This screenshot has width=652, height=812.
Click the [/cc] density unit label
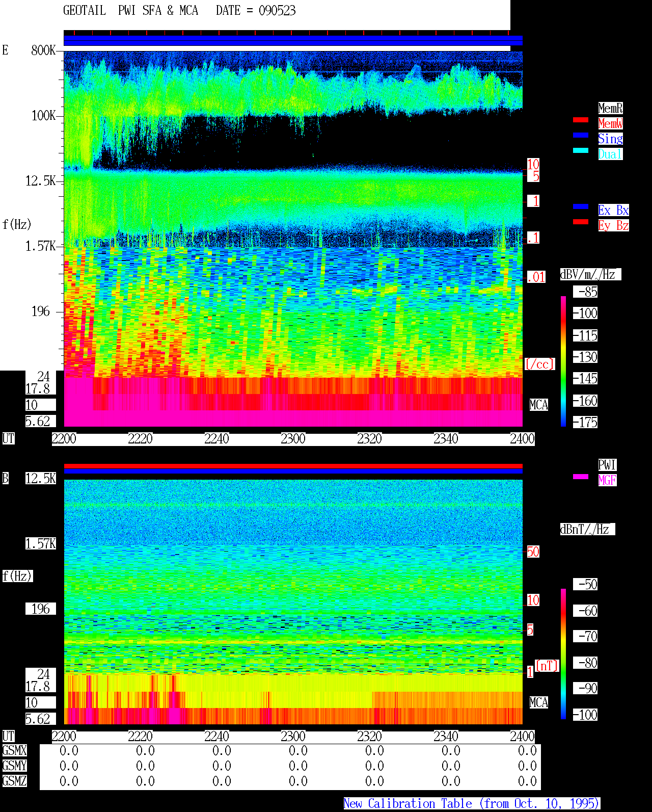tap(540, 364)
